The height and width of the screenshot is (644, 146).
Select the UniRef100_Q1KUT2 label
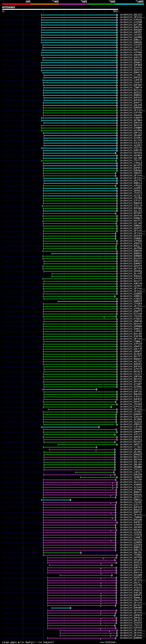(x=131, y=70)
